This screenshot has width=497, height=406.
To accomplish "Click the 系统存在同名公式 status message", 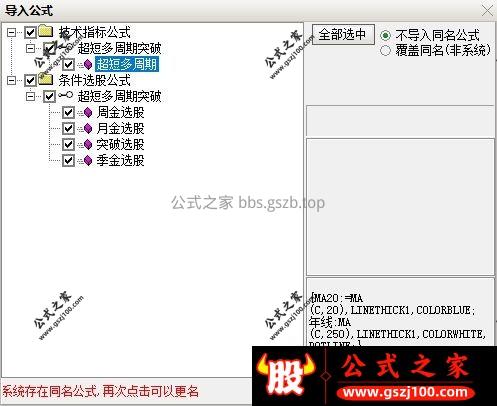I will 100,391.
